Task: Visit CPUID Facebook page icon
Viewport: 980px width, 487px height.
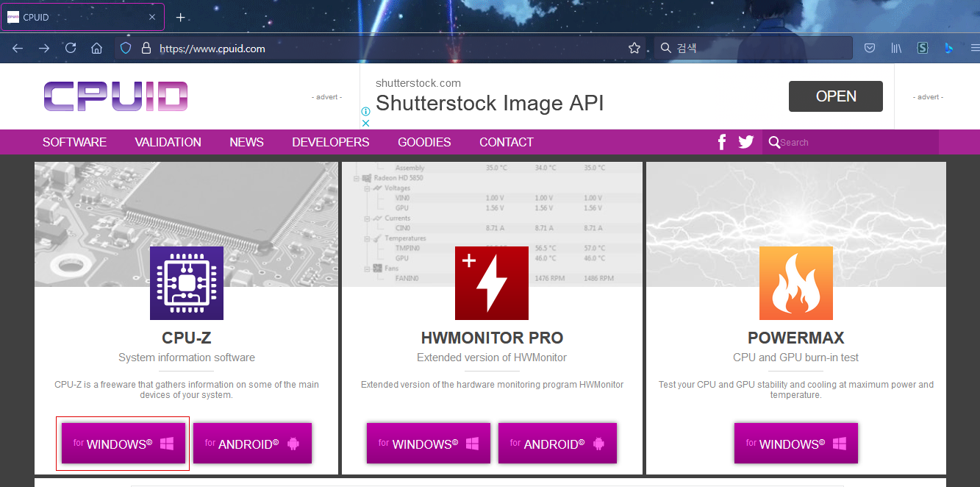Action: (x=722, y=142)
